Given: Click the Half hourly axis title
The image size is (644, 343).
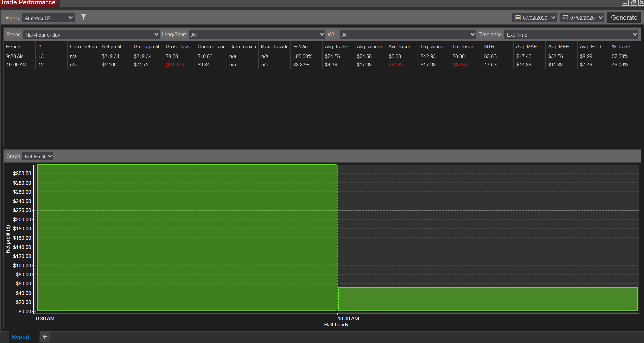Looking at the screenshot, I should 336,325.
